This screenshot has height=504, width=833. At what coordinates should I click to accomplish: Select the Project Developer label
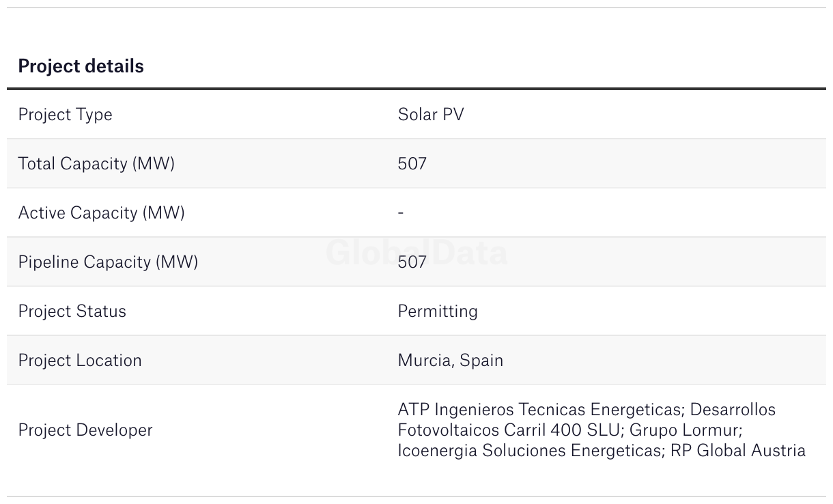click(85, 430)
